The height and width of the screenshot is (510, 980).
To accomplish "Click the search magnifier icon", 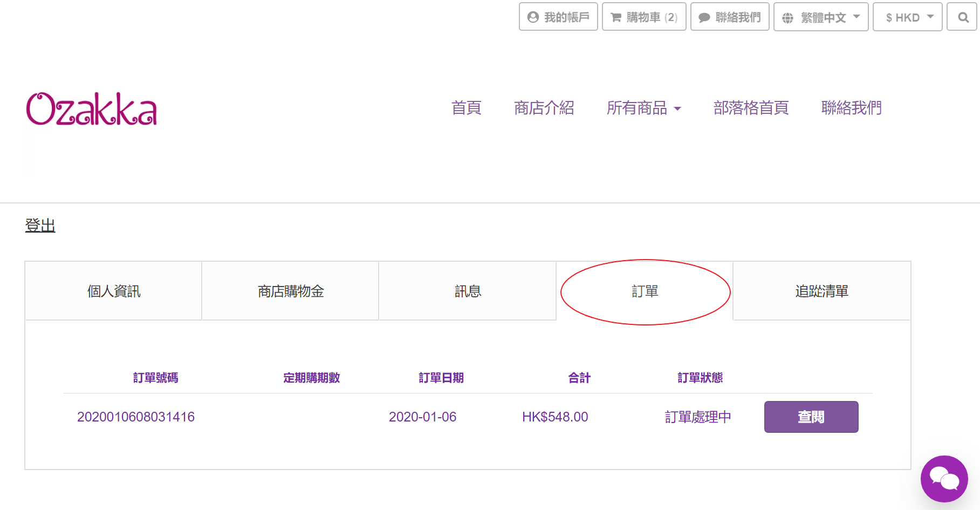I will click(x=963, y=17).
